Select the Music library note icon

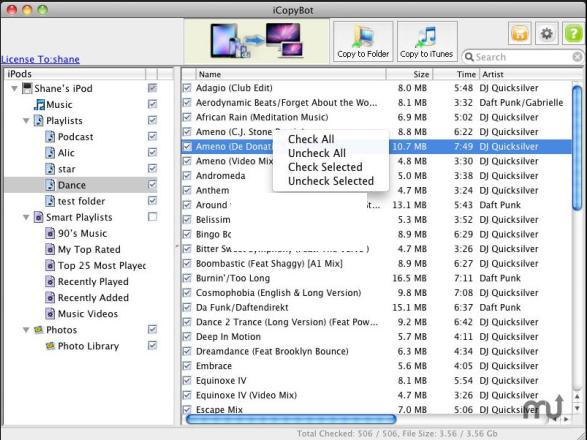[x=39, y=104]
